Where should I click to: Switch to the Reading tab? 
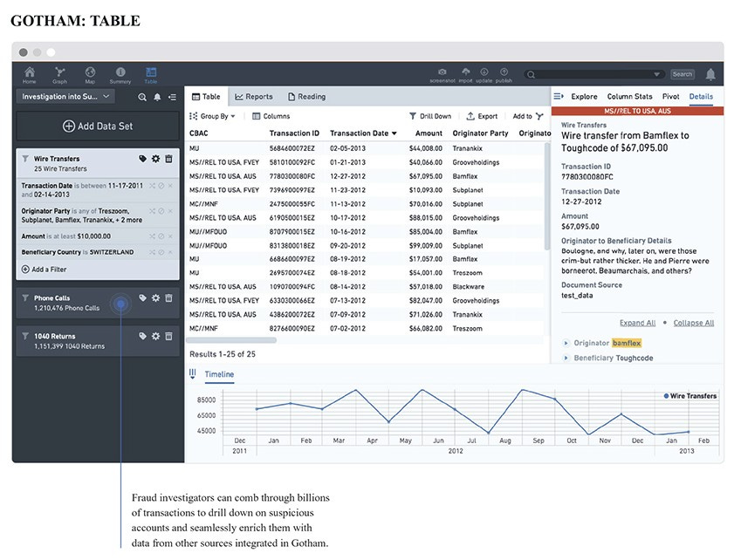point(306,96)
